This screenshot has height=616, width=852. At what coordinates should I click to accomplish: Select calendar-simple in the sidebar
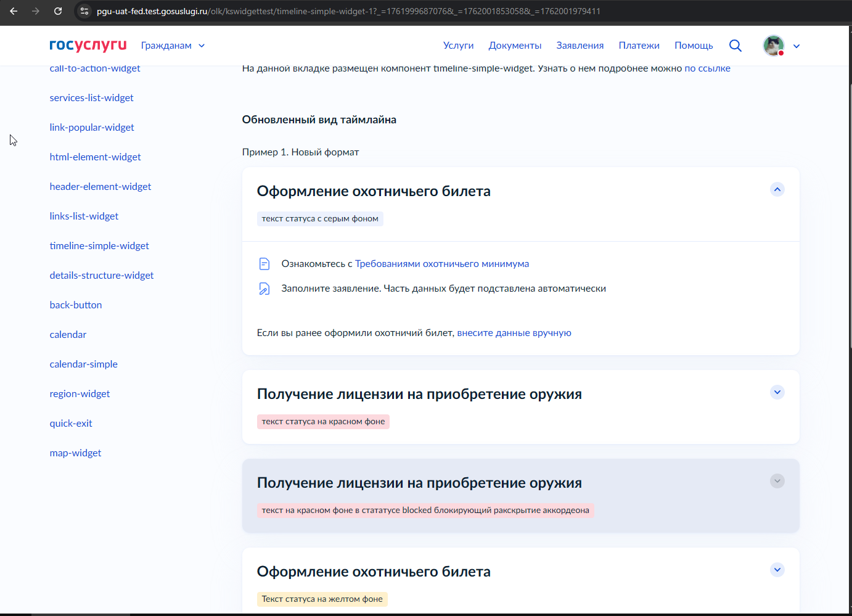pyautogui.click(x=83, y=364)
